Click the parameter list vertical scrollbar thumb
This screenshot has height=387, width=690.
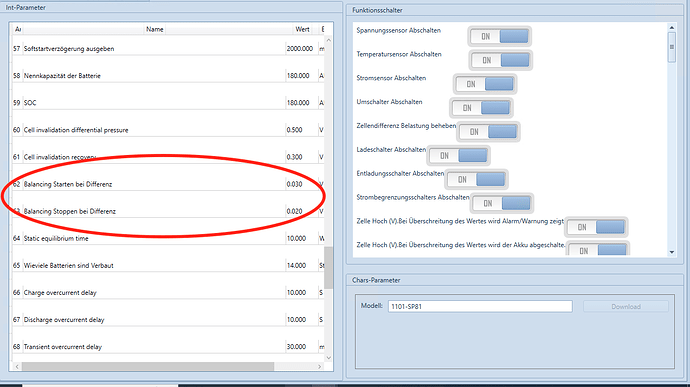click(x=328, y=268)
